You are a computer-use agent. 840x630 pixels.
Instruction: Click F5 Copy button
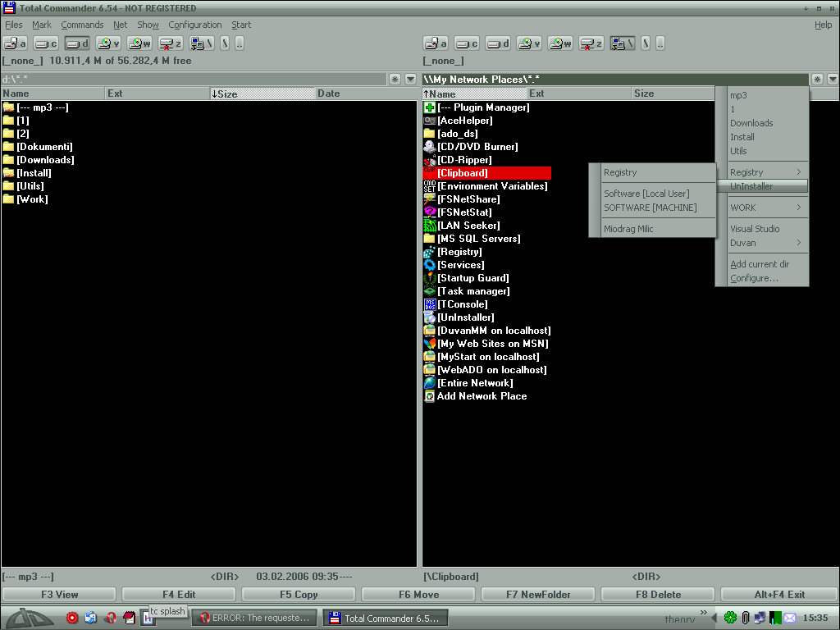tap(299, 594)
